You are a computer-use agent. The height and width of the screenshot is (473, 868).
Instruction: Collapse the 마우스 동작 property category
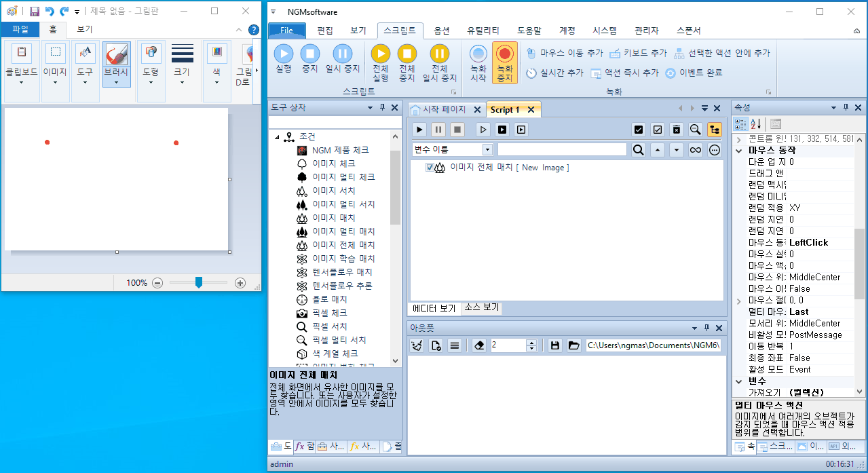(739, 150)
